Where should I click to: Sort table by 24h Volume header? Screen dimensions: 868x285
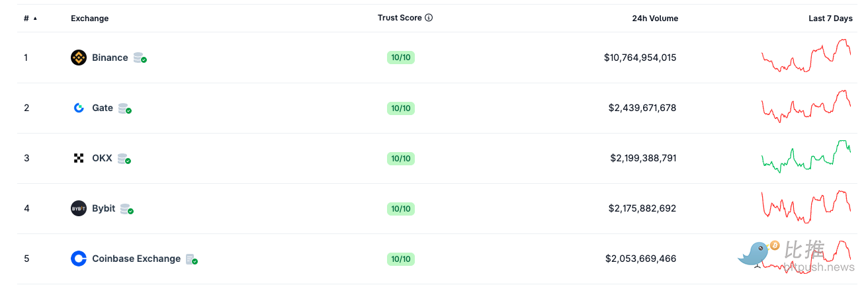click(654, 19)
